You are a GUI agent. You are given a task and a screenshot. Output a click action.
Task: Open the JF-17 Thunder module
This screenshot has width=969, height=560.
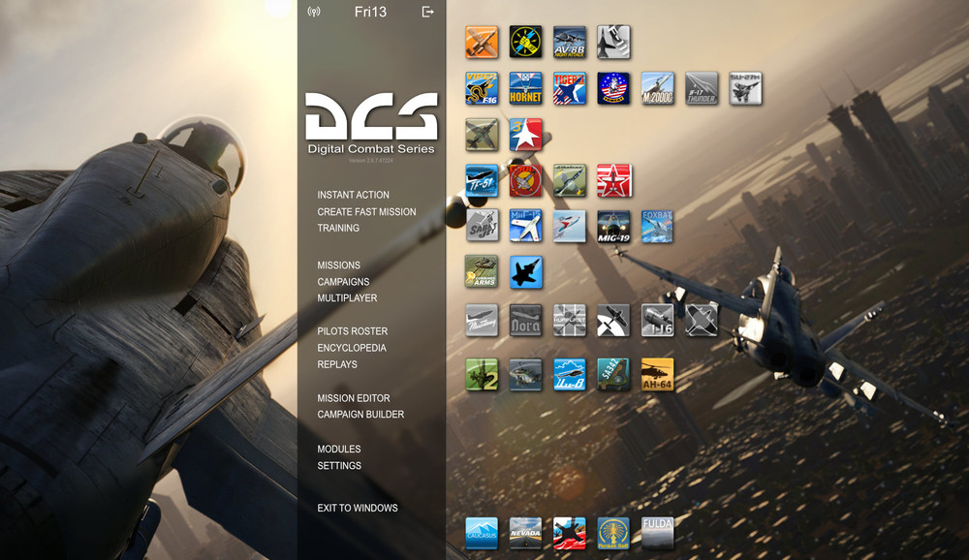tap(701, 88)
